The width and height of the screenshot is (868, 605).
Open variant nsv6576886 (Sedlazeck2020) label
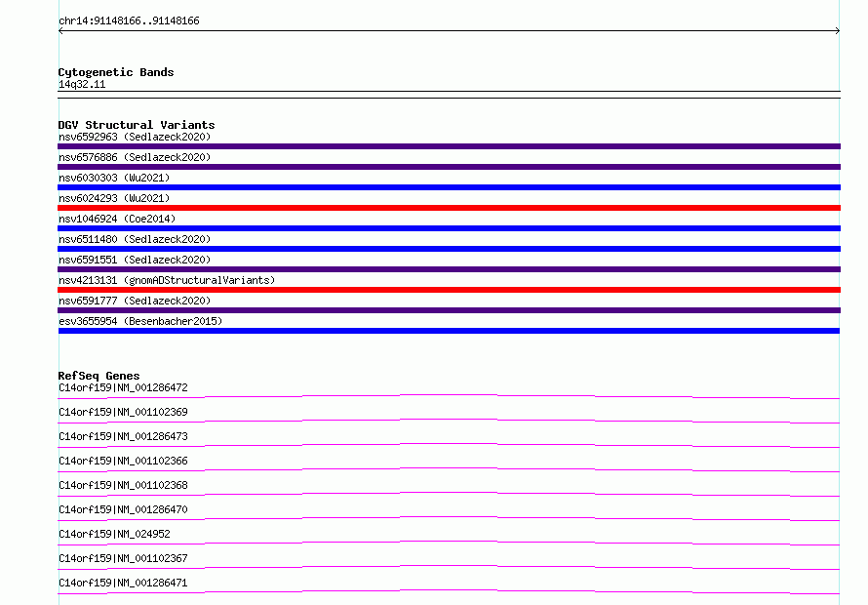[x=135, y=157]
